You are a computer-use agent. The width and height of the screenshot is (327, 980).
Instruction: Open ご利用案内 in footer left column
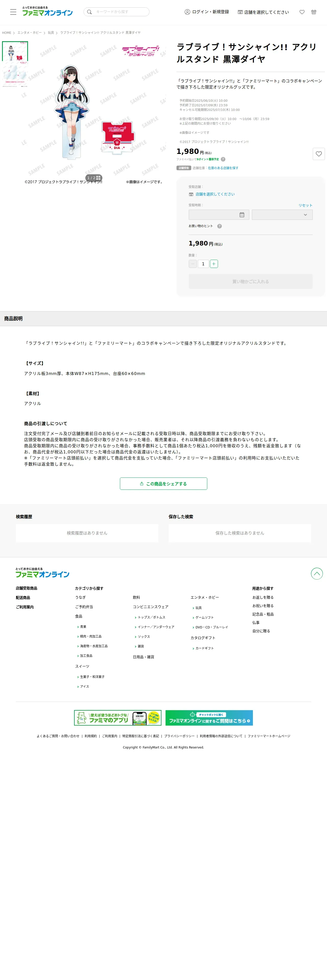coord(25,607)
